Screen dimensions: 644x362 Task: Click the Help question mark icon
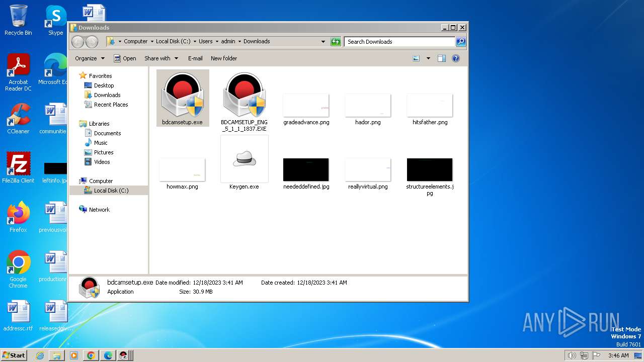click(x=456, y=58)
